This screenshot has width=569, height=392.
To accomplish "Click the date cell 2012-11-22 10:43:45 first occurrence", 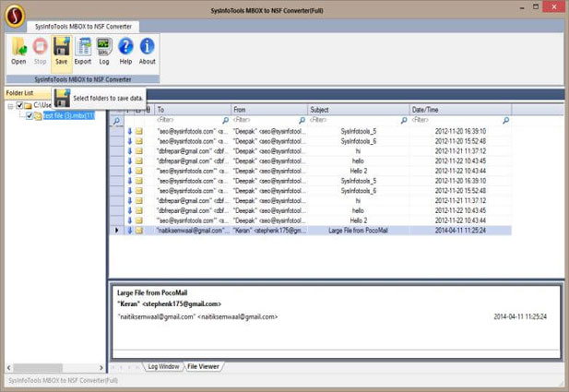I will click(x=460, y=160).
